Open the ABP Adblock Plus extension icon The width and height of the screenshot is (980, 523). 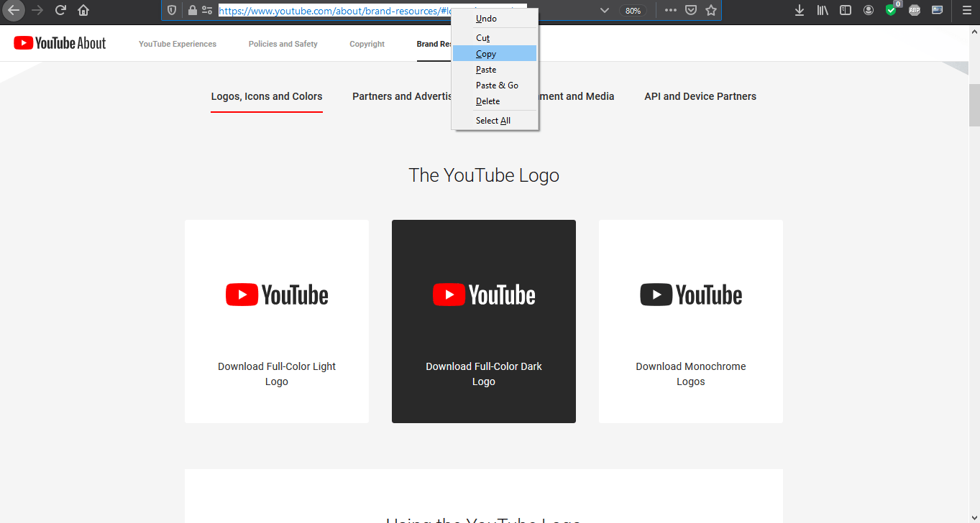tap(915, 10)
